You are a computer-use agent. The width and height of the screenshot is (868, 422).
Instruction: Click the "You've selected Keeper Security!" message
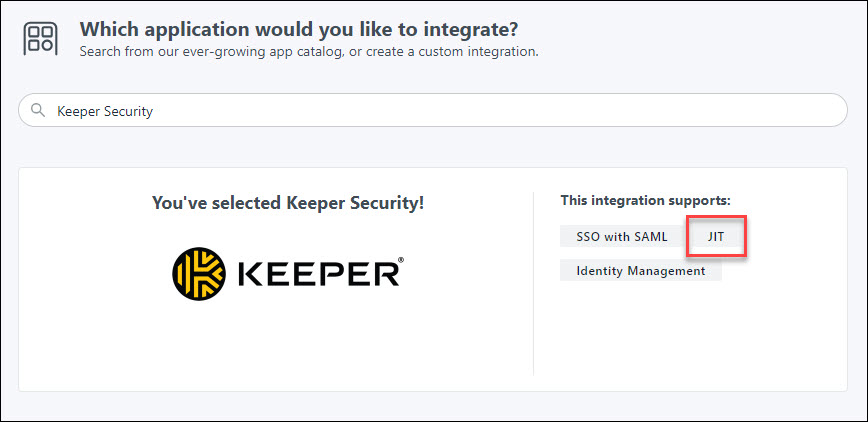click(x=288, y=203)
